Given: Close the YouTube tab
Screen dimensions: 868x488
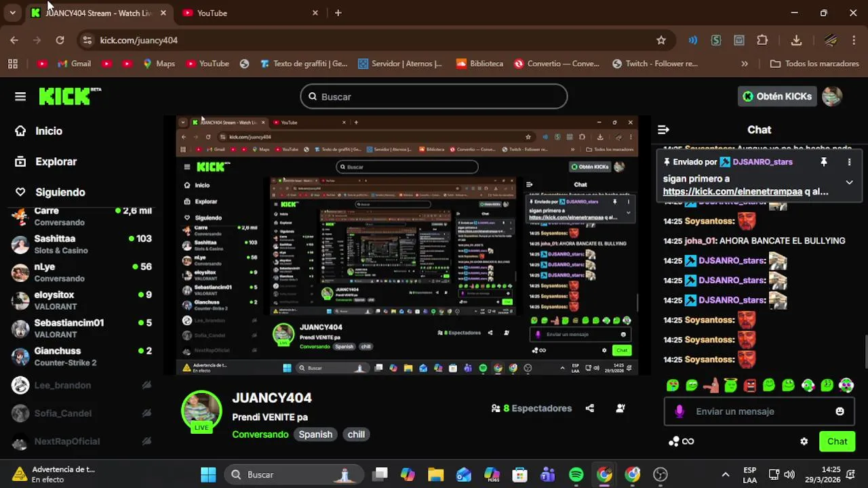Looking at the screenshot, I should [315, 13].
